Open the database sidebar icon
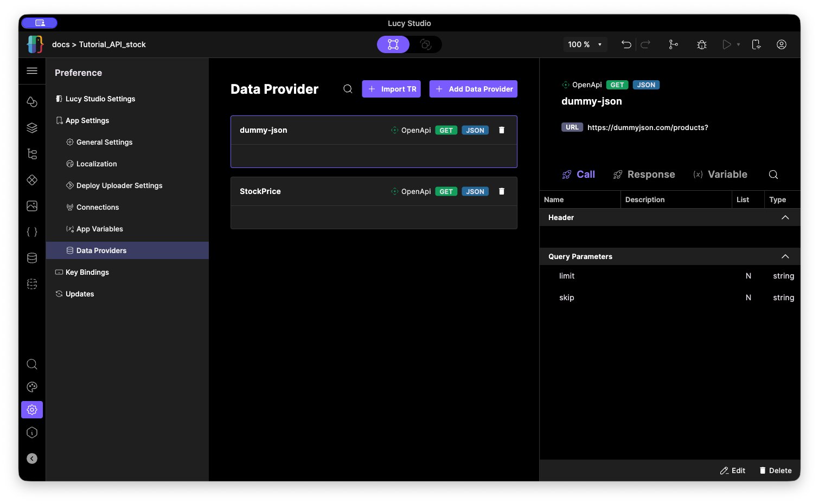The width and height of the screenshot is (819, 504). (32, 258)
